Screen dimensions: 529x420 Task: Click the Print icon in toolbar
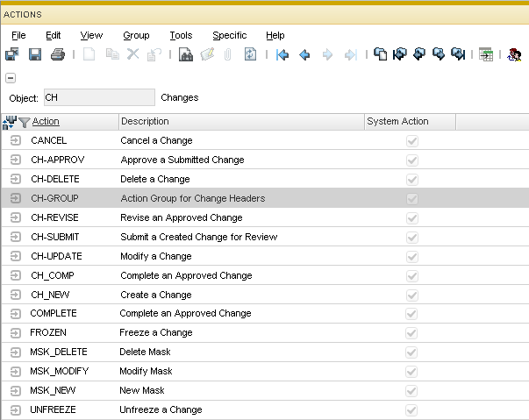tap(58, 55)
